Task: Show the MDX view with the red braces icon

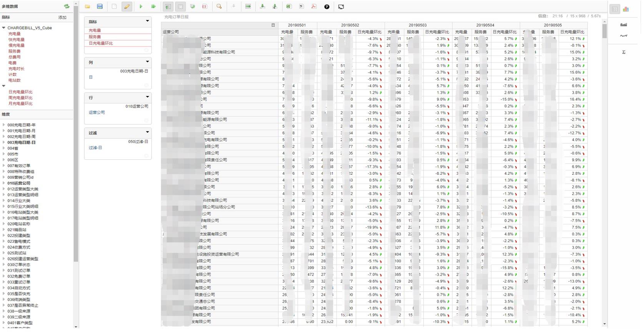Action: 205,7
